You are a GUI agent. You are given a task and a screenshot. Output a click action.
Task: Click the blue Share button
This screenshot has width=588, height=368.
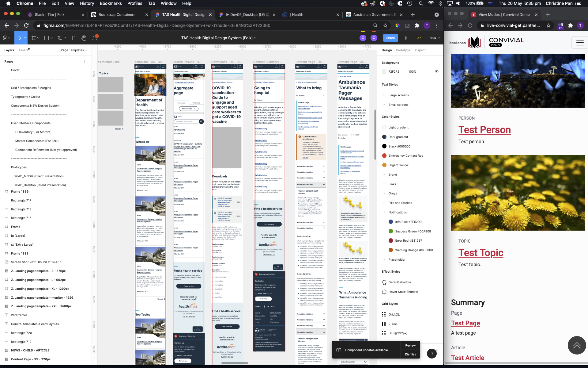tap(390, 38)
